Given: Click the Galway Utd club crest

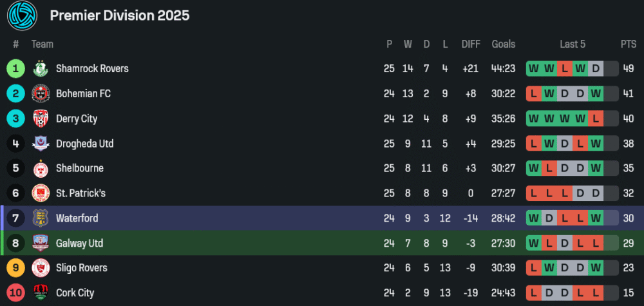Looking at the screenshot, I should tap(41, 243).
